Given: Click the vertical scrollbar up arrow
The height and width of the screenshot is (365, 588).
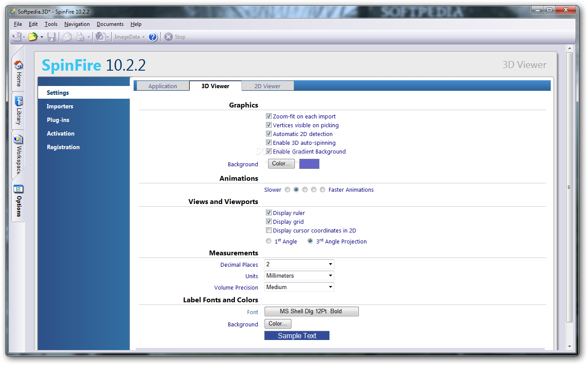Looking at the screenshot, I should pos(569,48).
